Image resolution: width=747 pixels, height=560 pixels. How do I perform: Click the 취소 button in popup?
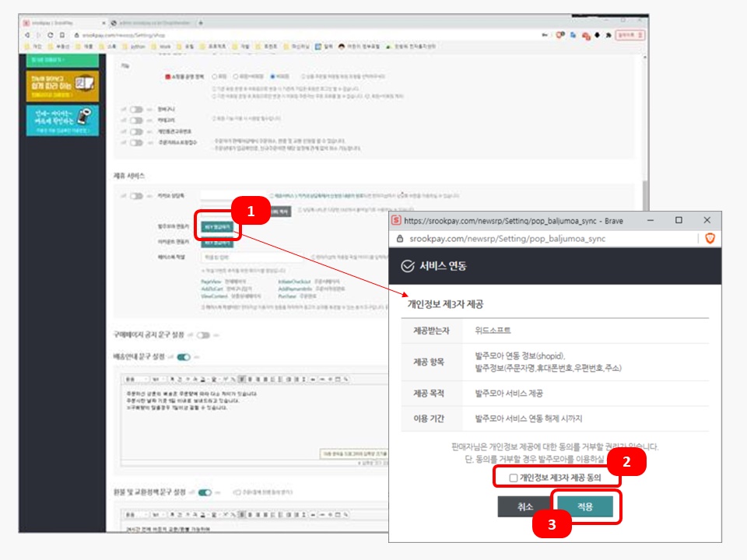524,506
